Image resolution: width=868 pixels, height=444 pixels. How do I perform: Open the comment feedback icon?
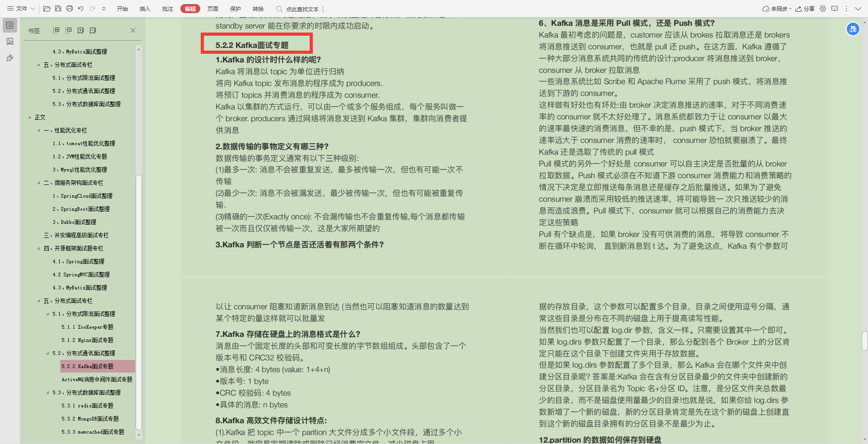click(x=835, y=9)
